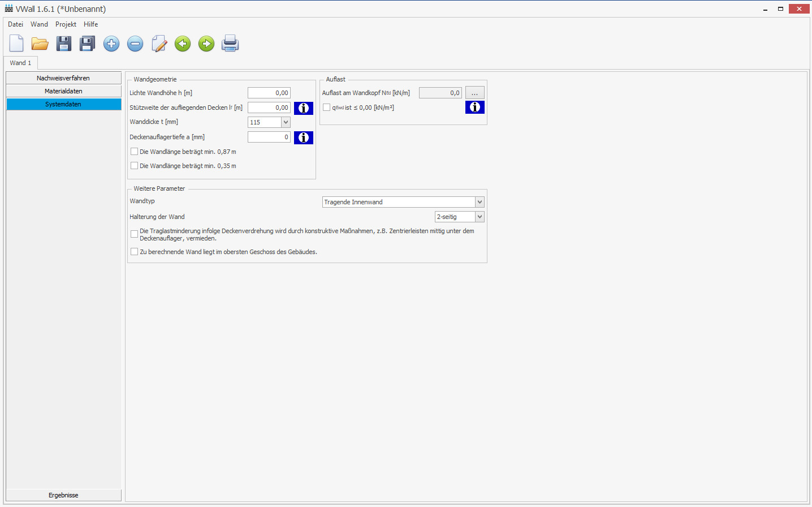This screenshot has height=507, width=812.
Task: Show info icon in the Auflast group
Action: coord(475,107)
